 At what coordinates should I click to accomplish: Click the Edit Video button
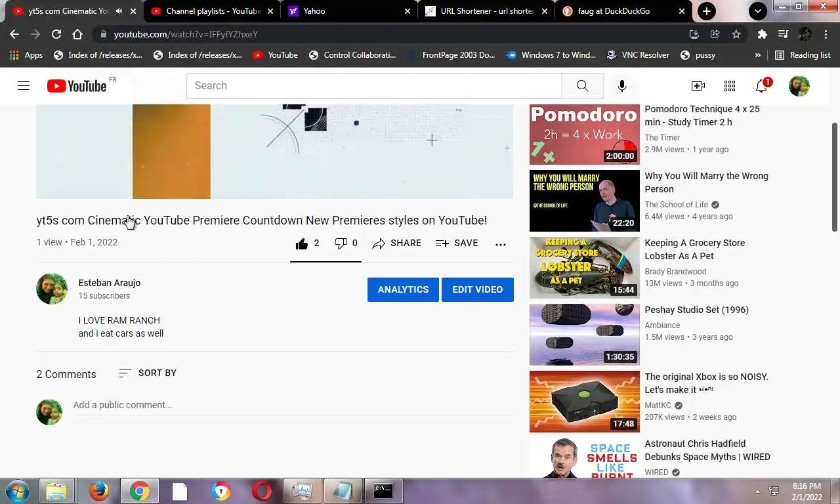click(478, 289)
